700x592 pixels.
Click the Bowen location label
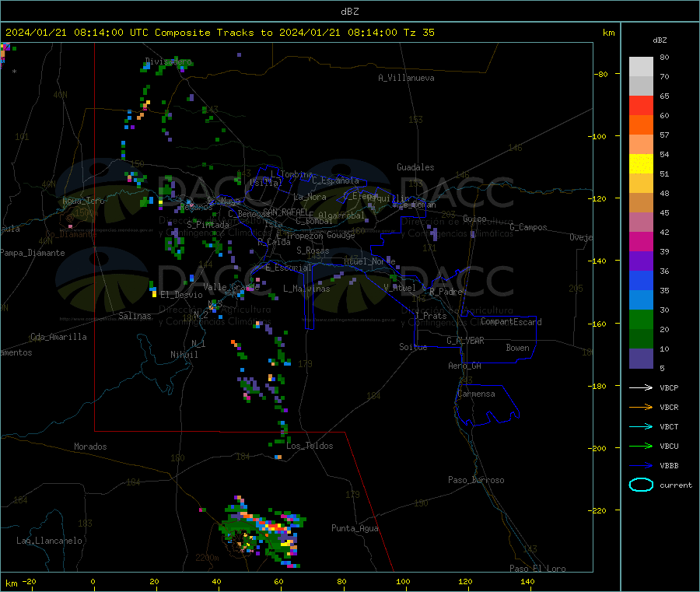(517, 347)
